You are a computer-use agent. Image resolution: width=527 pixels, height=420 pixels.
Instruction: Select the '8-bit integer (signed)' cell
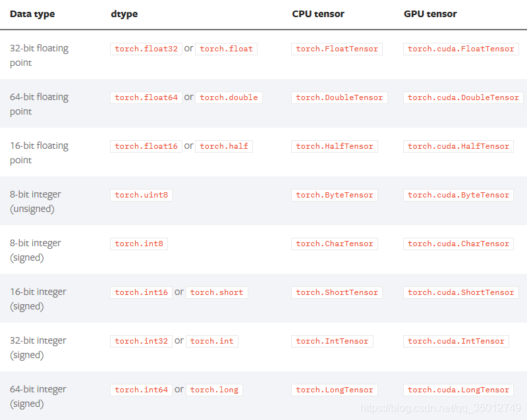(x=36, y=250)
